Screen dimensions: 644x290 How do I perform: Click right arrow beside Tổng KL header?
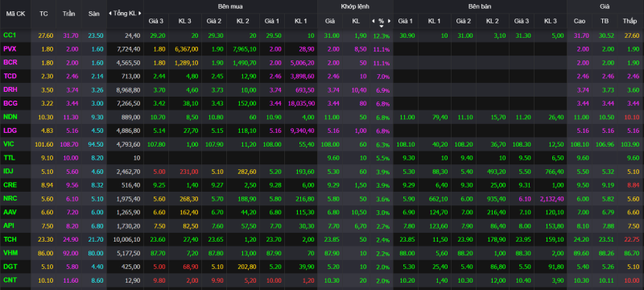pyautogui.click(x=140, y=13)
